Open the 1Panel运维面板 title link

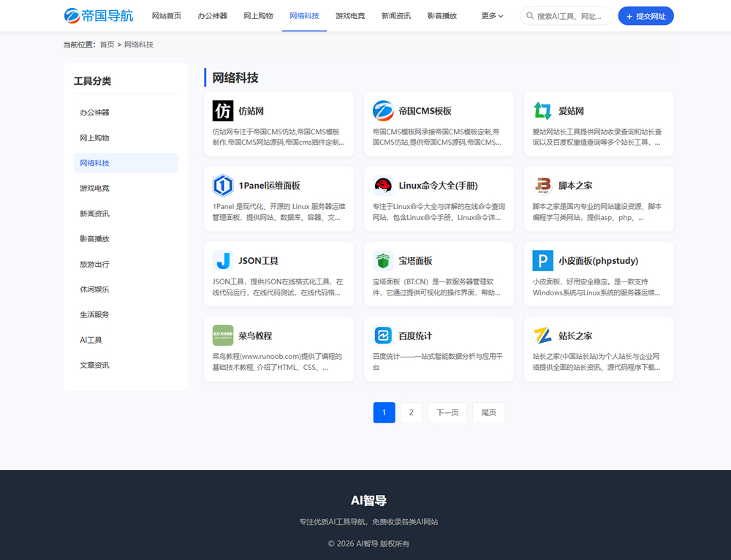[x=270, y=186]
